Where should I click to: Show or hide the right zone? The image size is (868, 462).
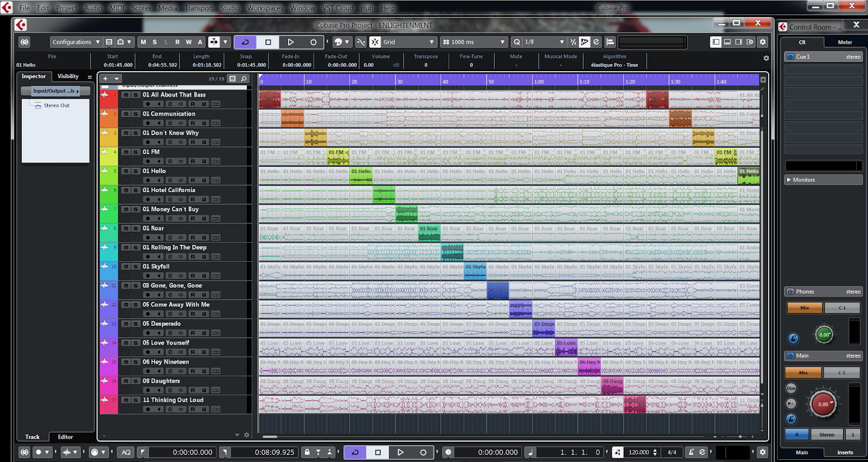pyautogui.click(x=739, y=42)
